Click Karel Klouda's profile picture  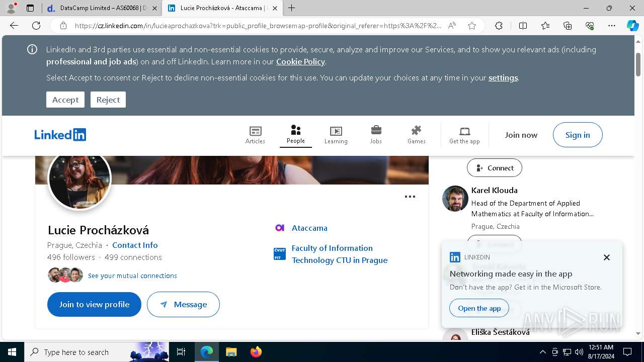tap(455, 199)
